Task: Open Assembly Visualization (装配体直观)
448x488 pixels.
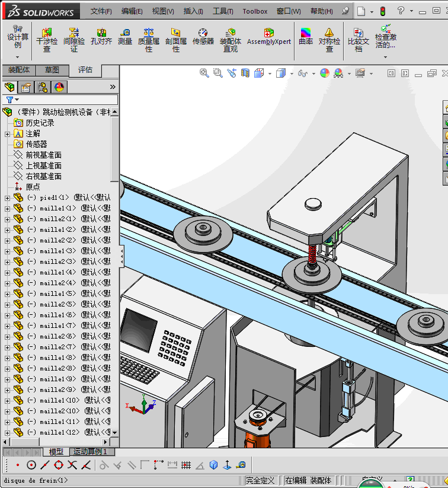Action: coord(231,40)
